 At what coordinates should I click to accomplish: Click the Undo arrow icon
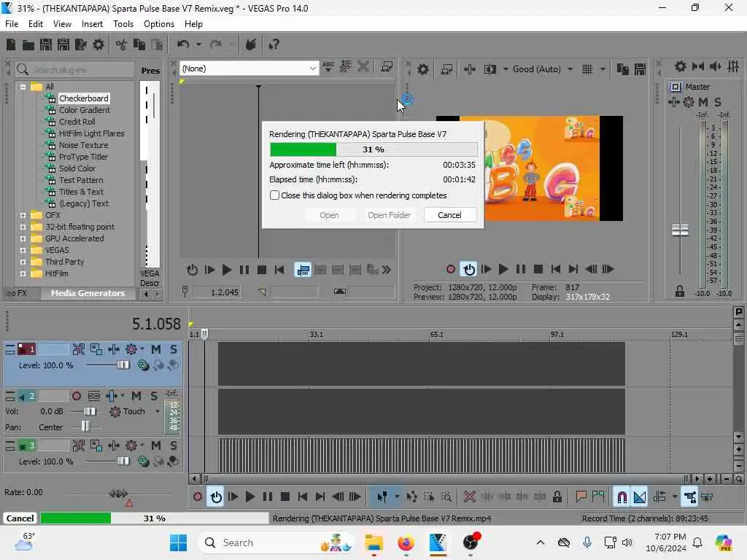(x=183, y=44)
